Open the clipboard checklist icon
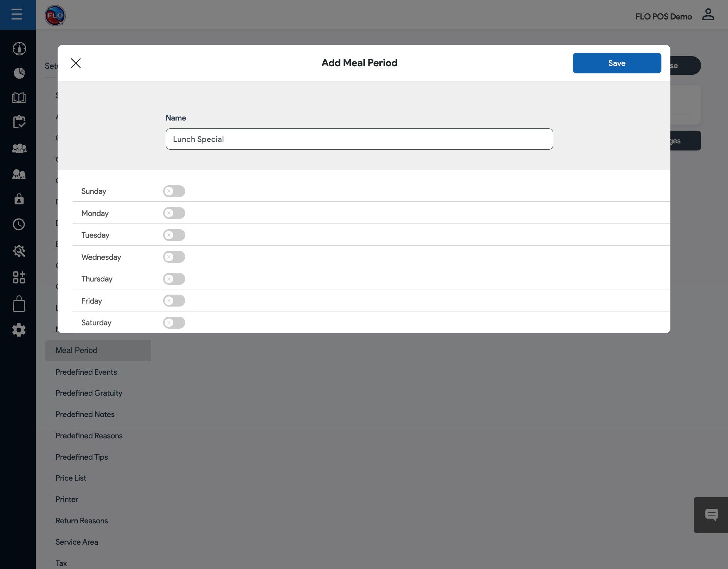 (x=19, y=122)
